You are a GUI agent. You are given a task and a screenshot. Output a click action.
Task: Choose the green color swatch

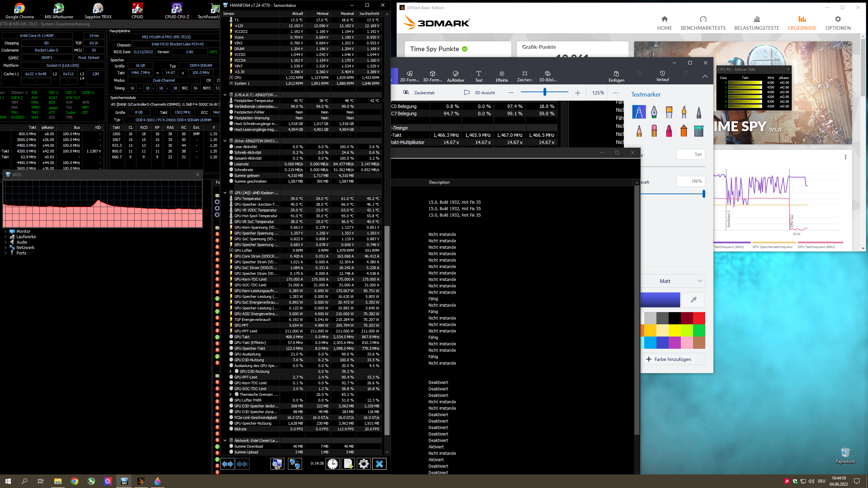699,330
